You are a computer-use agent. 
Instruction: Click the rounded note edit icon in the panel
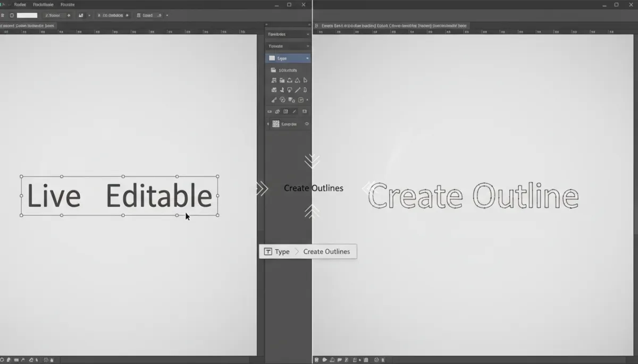coord(300,99)
